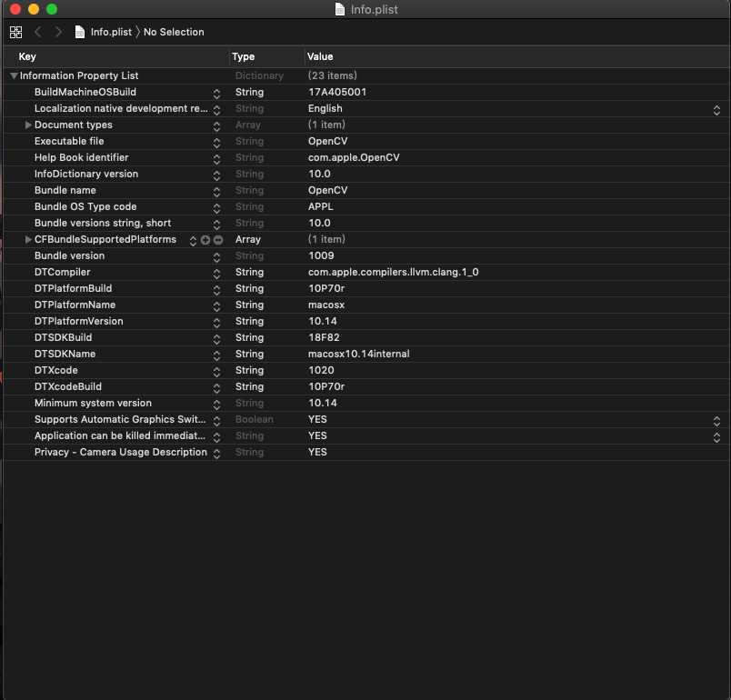Screen dimensions: 731x700
Task: Select the value macosx10.14internal
Action: pyautogui.click(x=358, y=354)
